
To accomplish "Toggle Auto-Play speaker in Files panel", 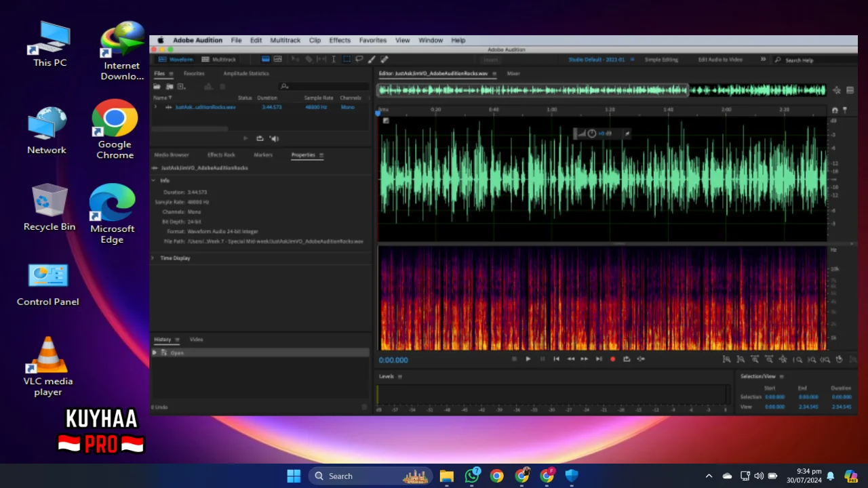I will [274, 138].
